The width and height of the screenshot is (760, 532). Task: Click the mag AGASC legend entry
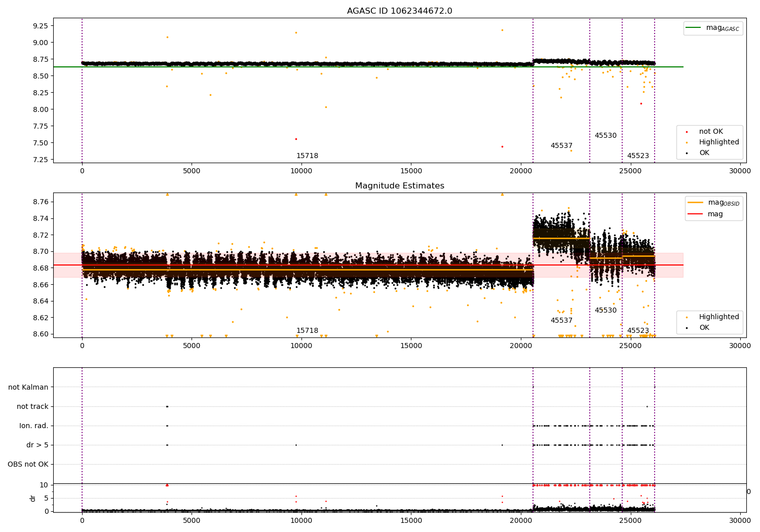click(713, 28)
